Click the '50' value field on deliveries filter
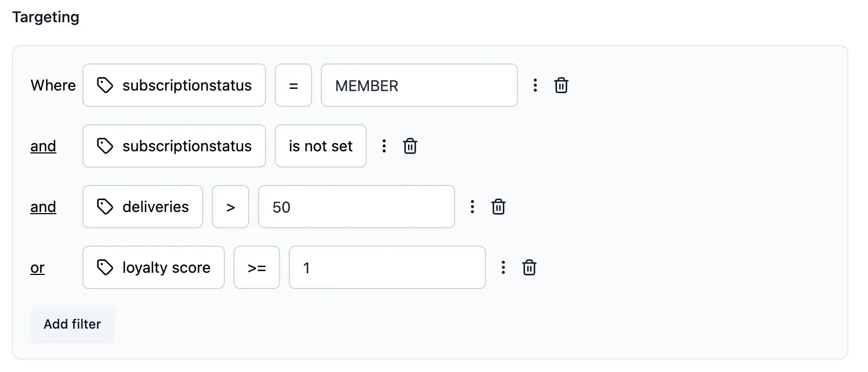 (x=357, y=207)
